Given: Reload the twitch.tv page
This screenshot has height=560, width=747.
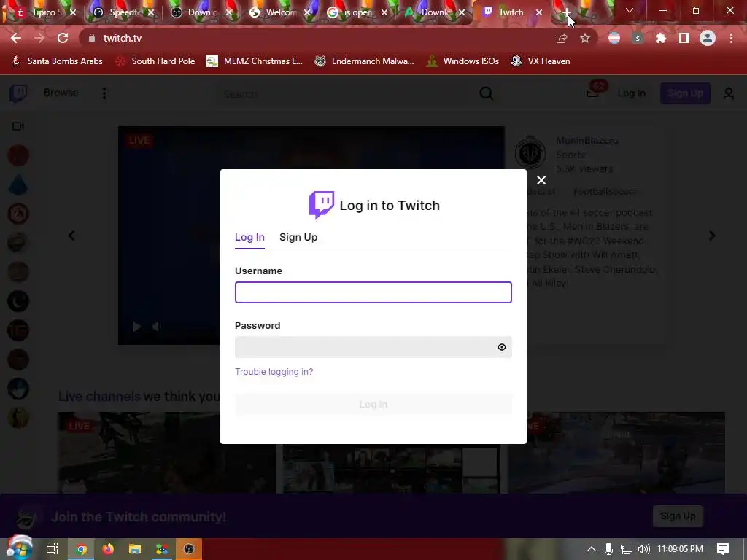Looking at the screenshot, I should pos(63,38).
